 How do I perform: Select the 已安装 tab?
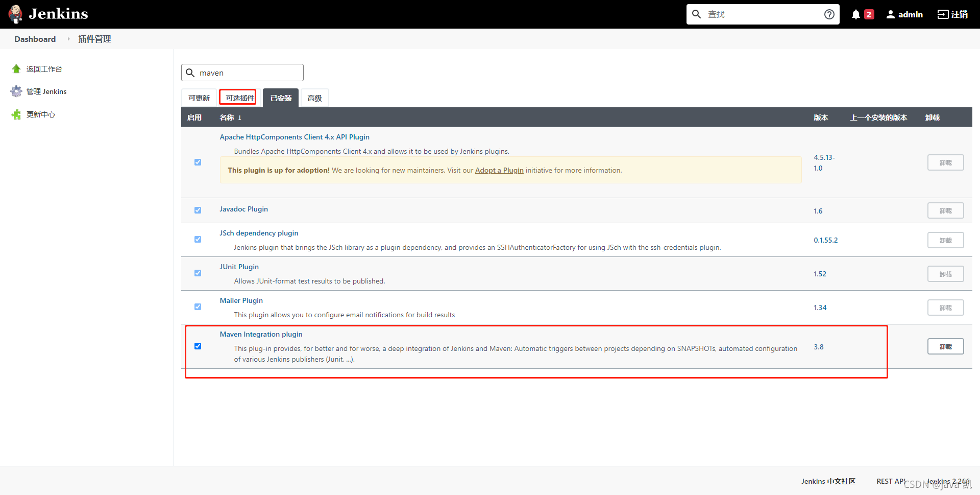[x=281, y=98]
